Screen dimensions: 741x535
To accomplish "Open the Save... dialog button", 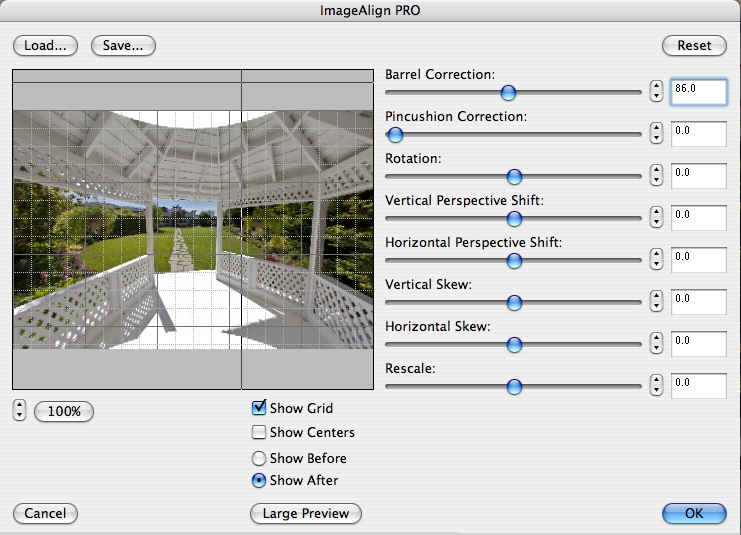I will [x=123, y=46].
